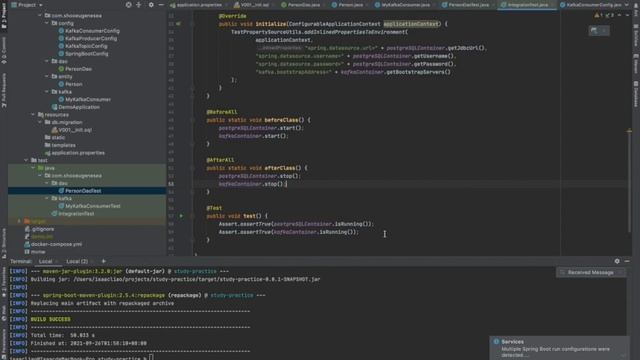Select MyKafkaConsumer in project tree

click(x=84, y=99)
